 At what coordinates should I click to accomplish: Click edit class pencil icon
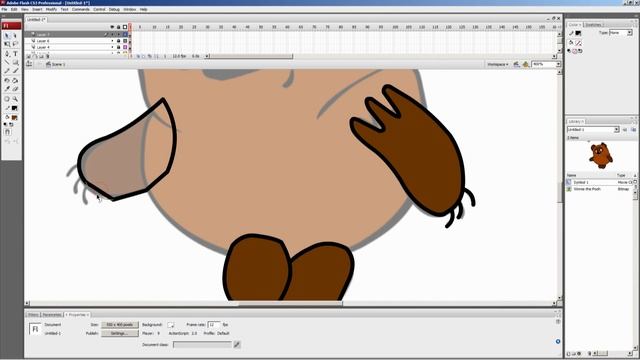point(237,345)
